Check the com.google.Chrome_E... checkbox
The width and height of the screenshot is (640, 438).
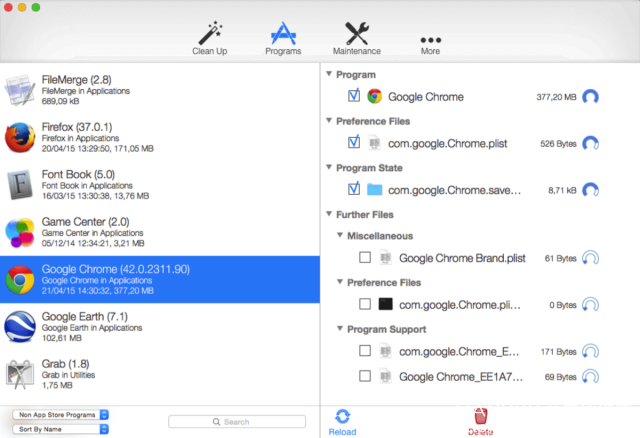click(x=365, y=351)
